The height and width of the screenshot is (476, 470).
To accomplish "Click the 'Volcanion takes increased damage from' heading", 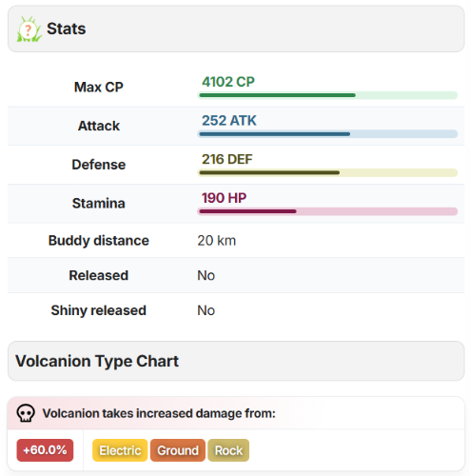I will click(x=159, y=413).
